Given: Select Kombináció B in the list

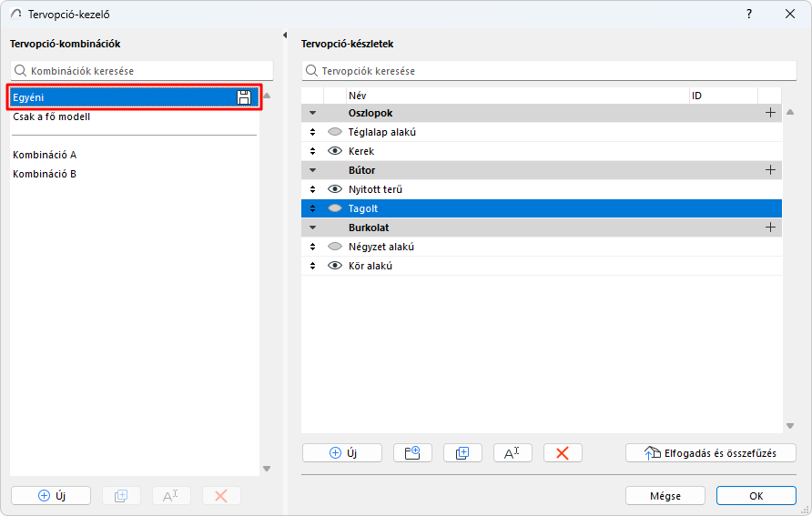Looking at the screenshot, I should pyautogui.click(x=134, y=174).
